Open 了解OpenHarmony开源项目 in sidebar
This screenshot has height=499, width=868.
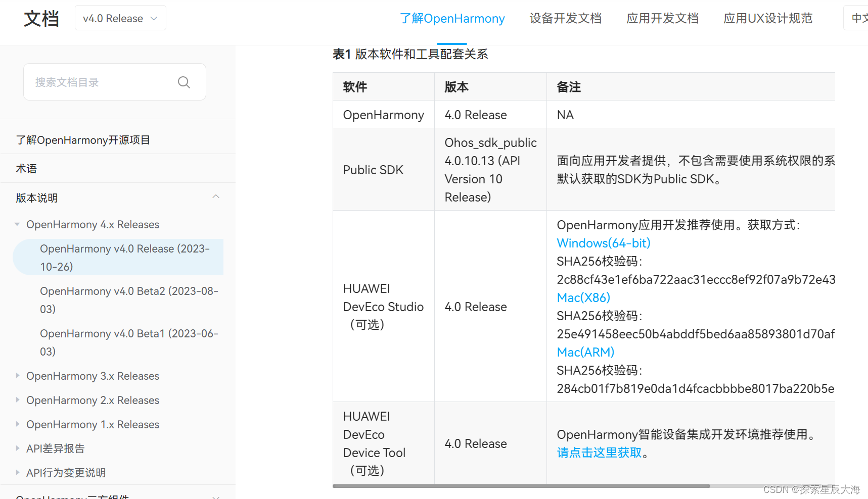(83, 140)
